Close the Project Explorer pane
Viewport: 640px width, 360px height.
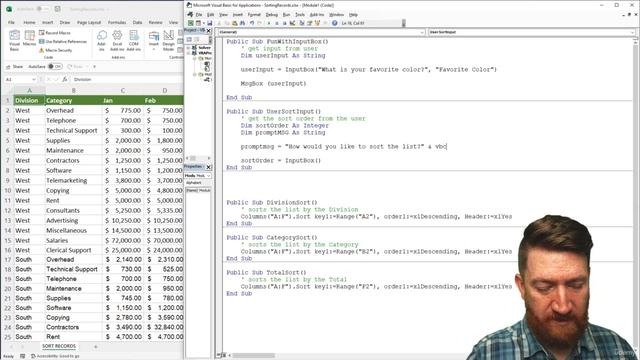point(209,31)
